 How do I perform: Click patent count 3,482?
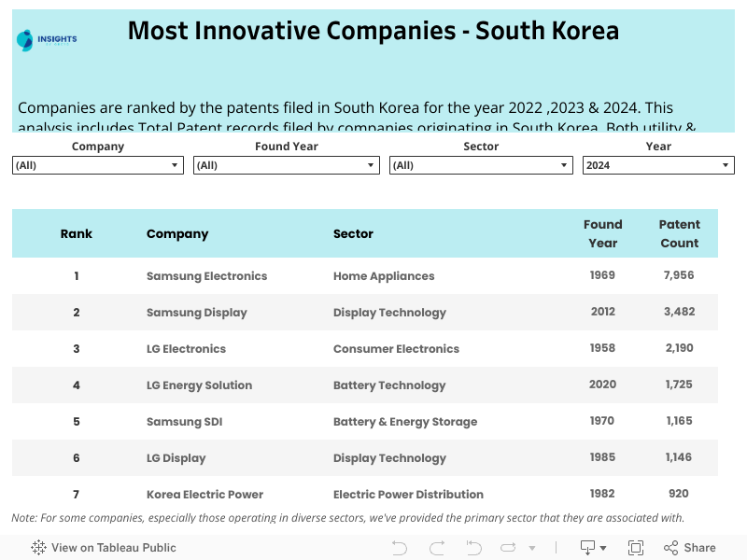click(x=680, y=312)
